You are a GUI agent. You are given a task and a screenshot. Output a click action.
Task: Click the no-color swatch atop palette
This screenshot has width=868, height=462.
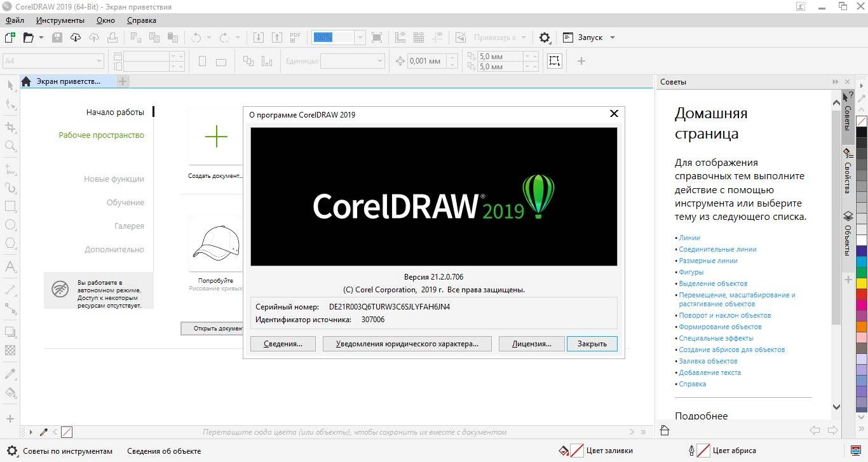click(x=862, y=121)
